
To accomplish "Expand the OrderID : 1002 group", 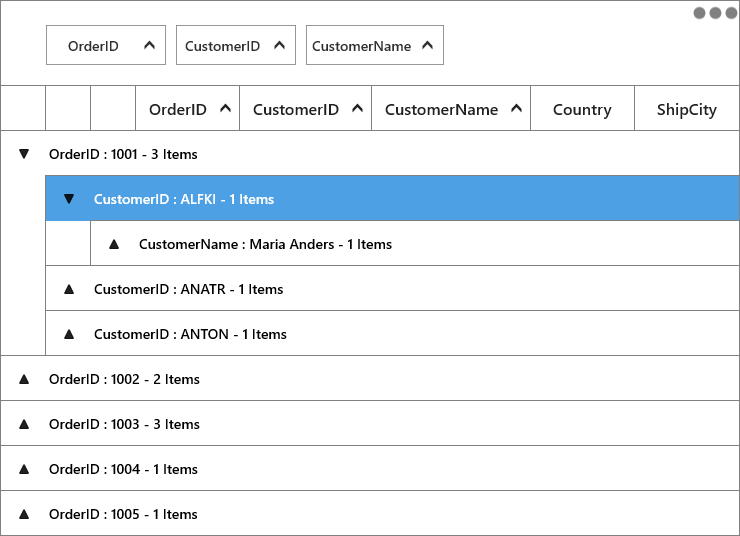I will pos(24,379).
